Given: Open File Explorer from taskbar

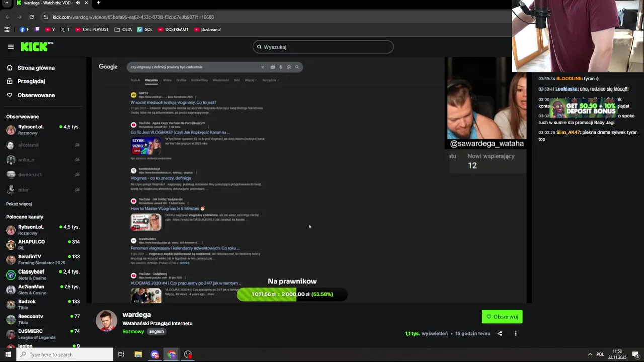Looking at the screenshot, I should pyautogui.click(x=138, y=354).
